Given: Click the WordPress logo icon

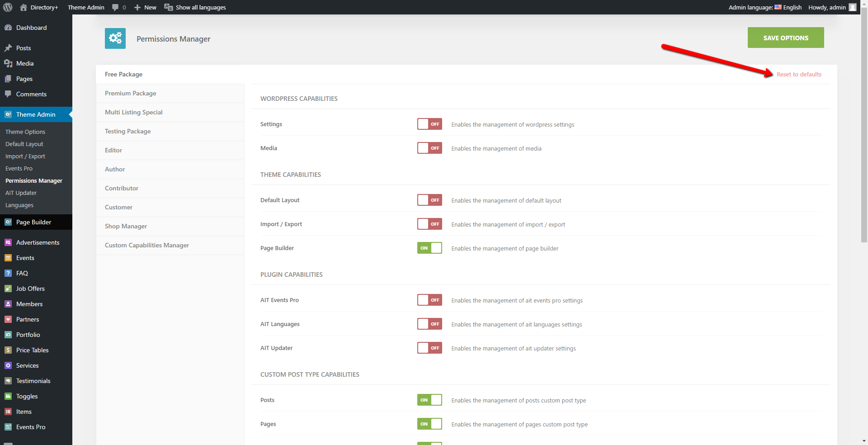Looking at the screenshot, I should click(8, 7).
